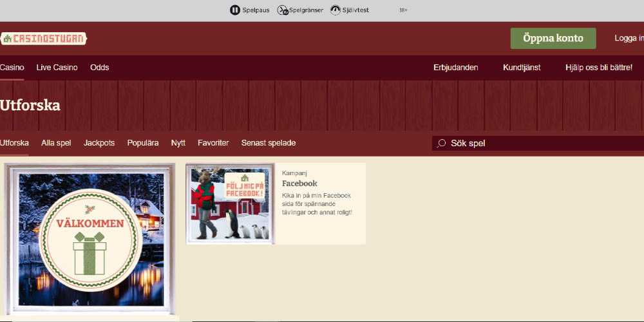This screenshot has width=644, height=322.
Task: Select the Casino menu item
Action: click(x=12, y=68)
